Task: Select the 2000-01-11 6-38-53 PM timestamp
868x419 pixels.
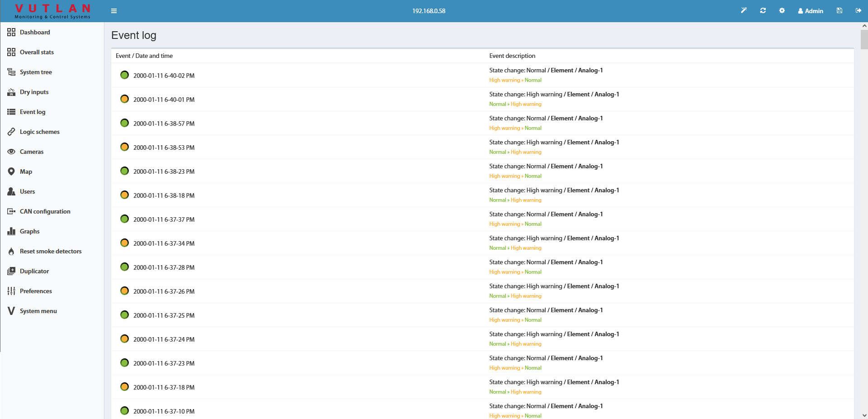Action: [164, 148]
